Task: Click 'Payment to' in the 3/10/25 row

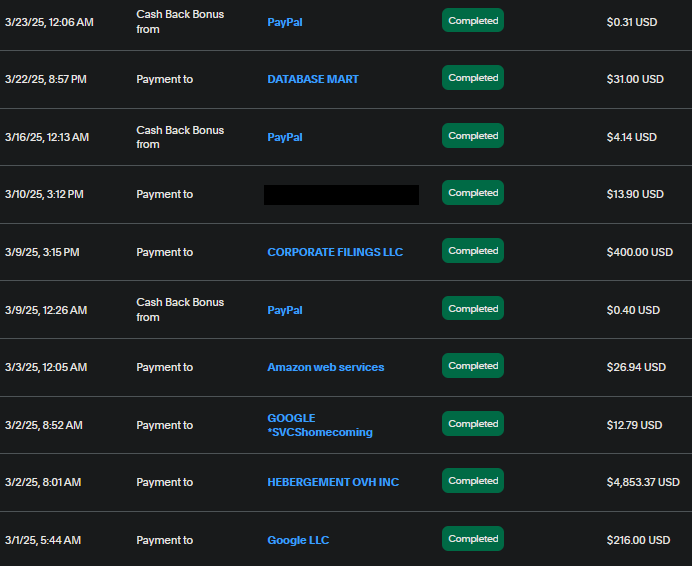Action: click(165, 194)
